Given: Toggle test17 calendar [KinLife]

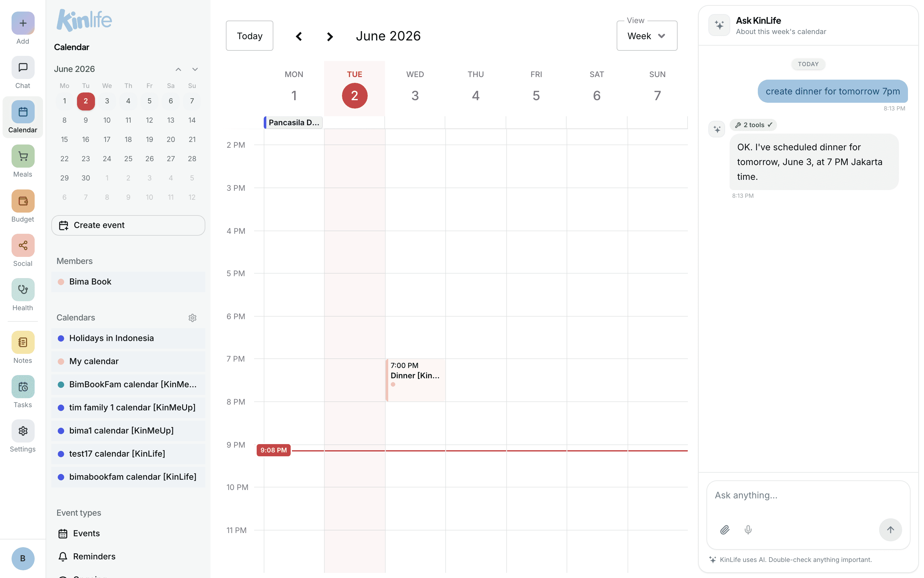Looking at the screenshot, I should click(128, 454).
